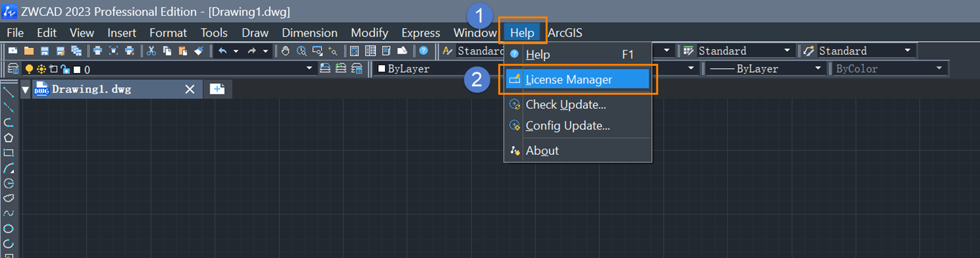Toggle layer 0 lock icon
980x258 pixels.
pos(65,69)
